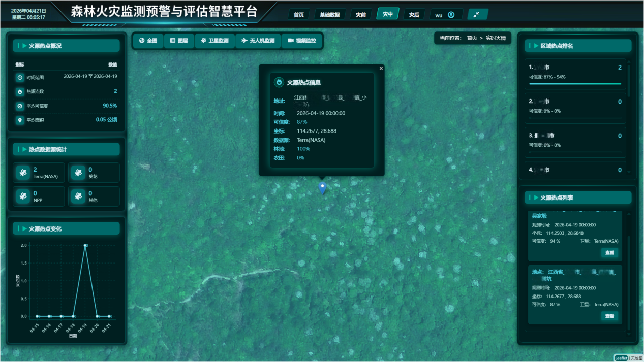Image resolution: width=644 pixels, height=362 pixels.
Task: Click the wu user profile icon
Action: pyautogui.click(x=451, y=15)
